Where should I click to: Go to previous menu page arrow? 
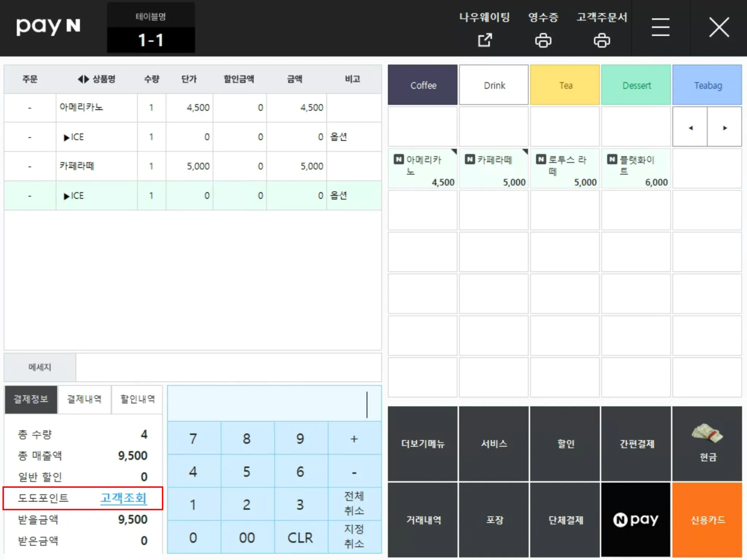[x=690, y=128]
